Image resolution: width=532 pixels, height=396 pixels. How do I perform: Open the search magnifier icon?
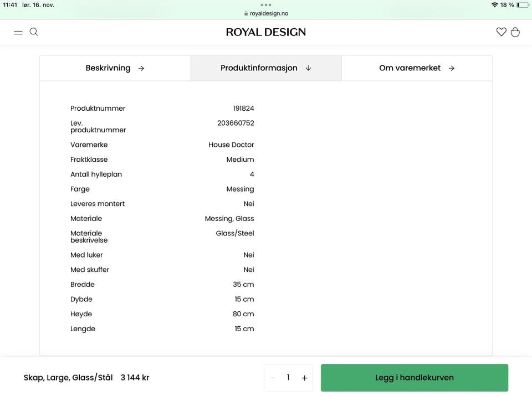[34, 32]
